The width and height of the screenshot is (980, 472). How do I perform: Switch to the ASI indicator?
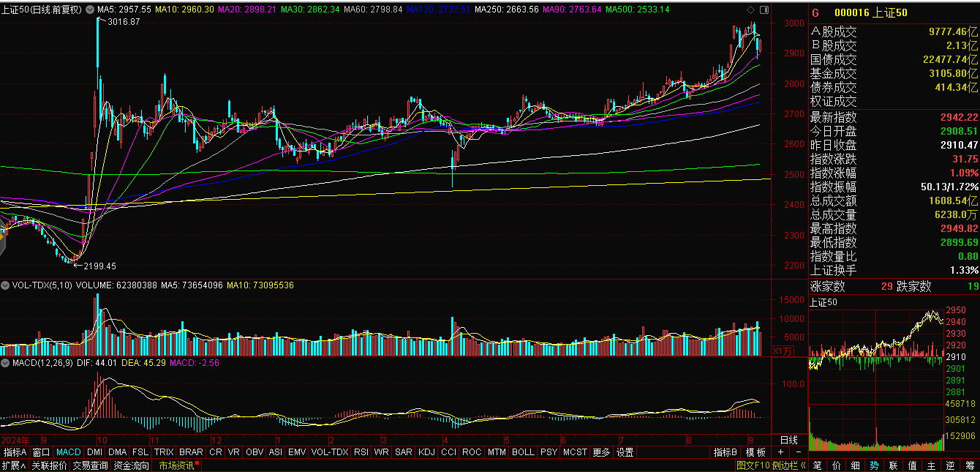276,452
